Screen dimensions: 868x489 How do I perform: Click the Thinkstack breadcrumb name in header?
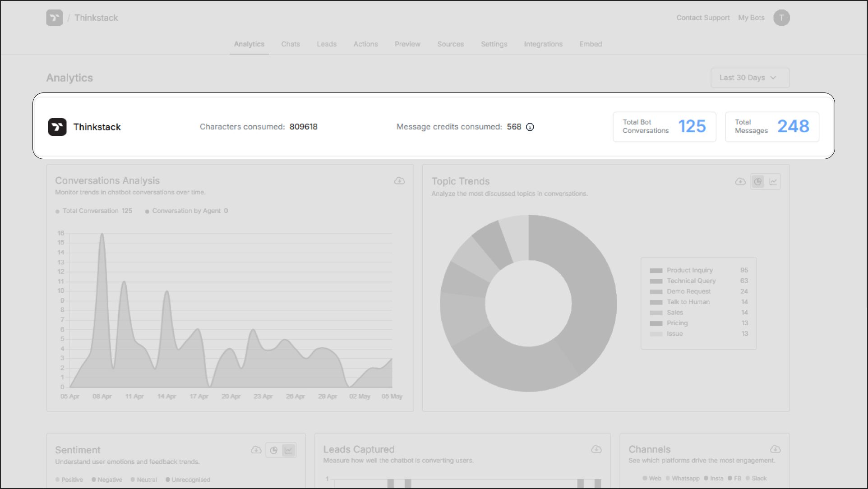click(x=96, y=18)
